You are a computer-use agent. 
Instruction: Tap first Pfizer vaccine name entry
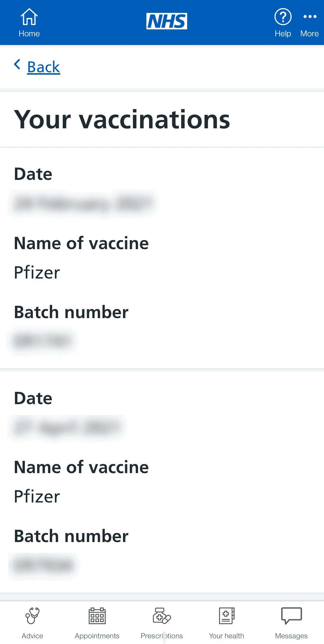coord(37,273)
